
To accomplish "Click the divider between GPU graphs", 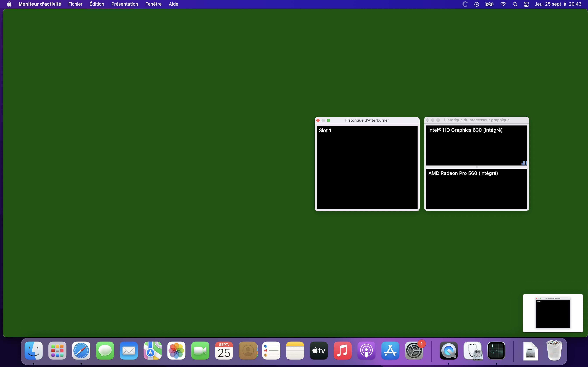I will pyautogui.click(x=477, y=167).
